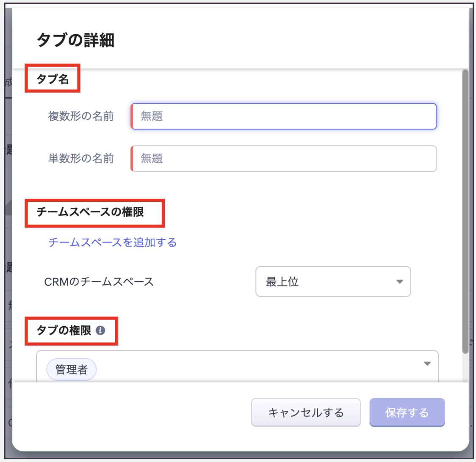
Task: Click the 最上位 selected value text
Action: pos(282,281)
